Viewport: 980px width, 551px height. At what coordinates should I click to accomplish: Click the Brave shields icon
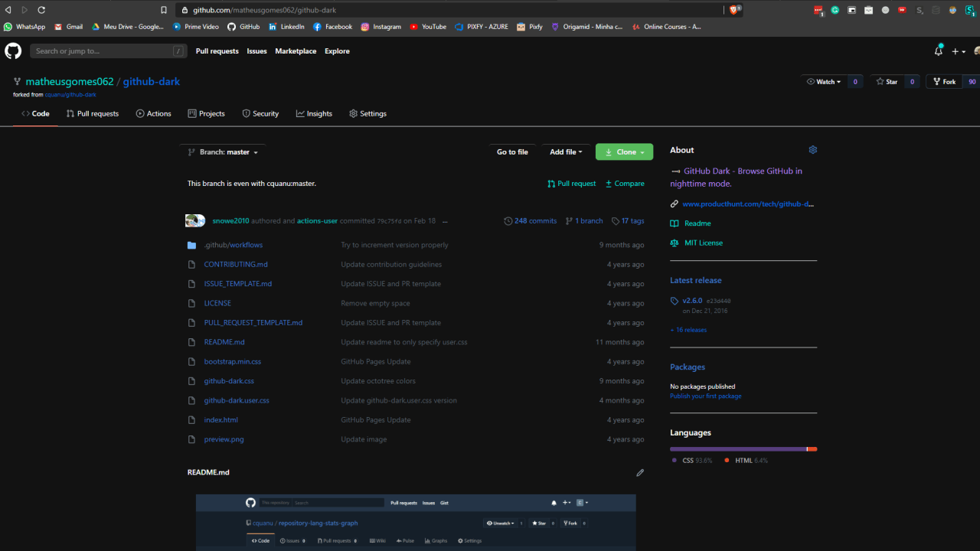tap(733, 10)
